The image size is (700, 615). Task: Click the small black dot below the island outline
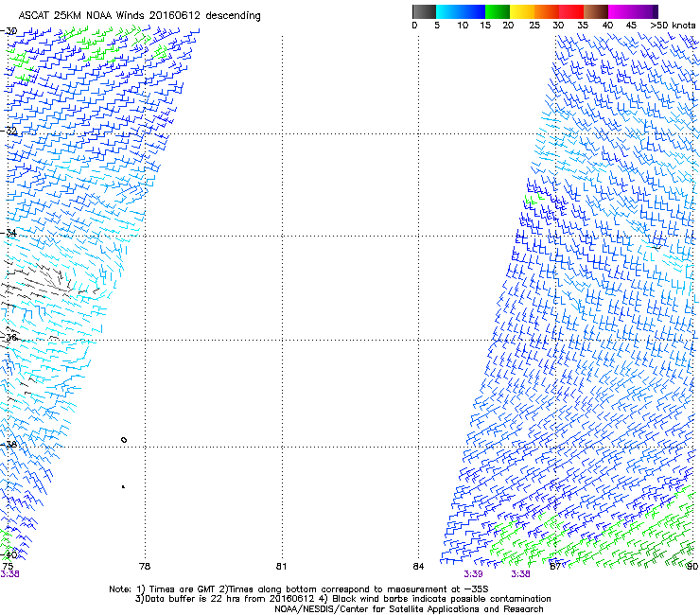click(x=123, y=486)
